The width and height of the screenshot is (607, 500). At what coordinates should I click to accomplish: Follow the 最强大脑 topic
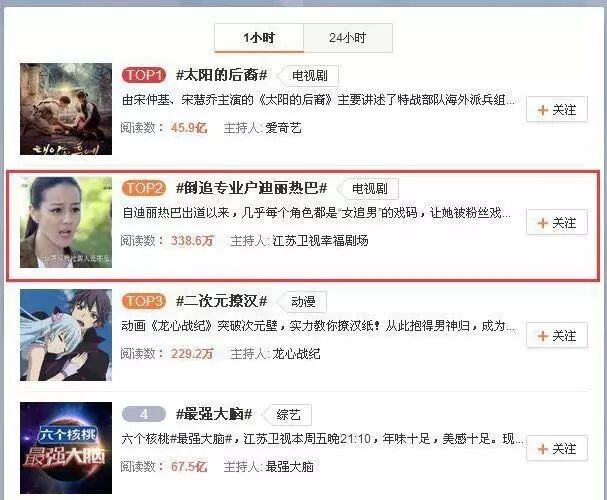(557, 449)
